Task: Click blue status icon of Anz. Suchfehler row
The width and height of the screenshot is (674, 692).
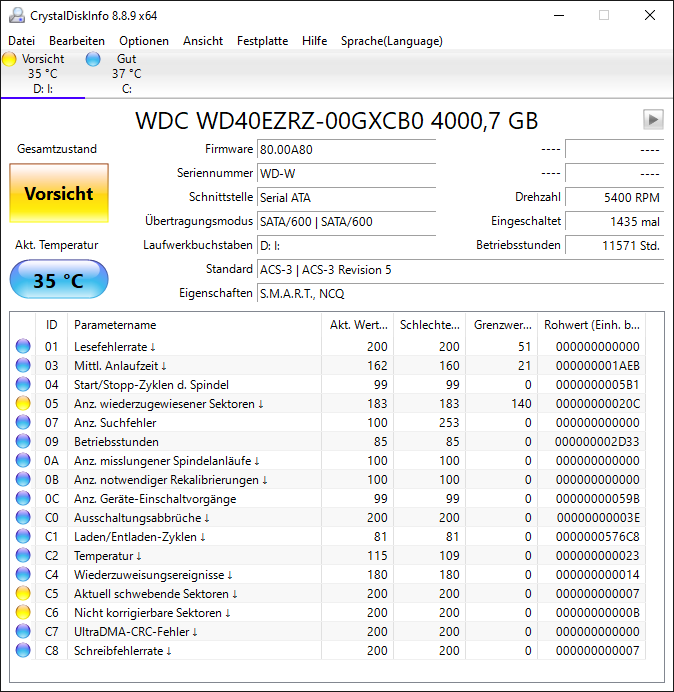Action: tap(23, 422)
